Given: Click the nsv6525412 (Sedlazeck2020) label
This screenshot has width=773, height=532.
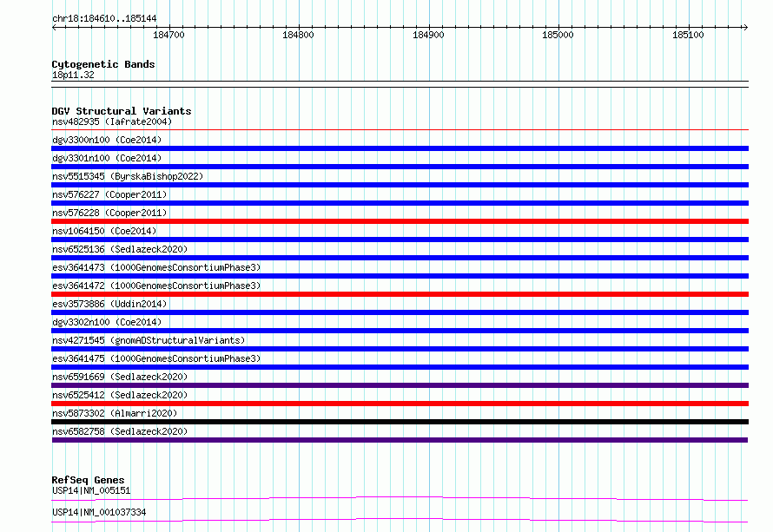Looking at the screenshot, I should click(120, 395).
